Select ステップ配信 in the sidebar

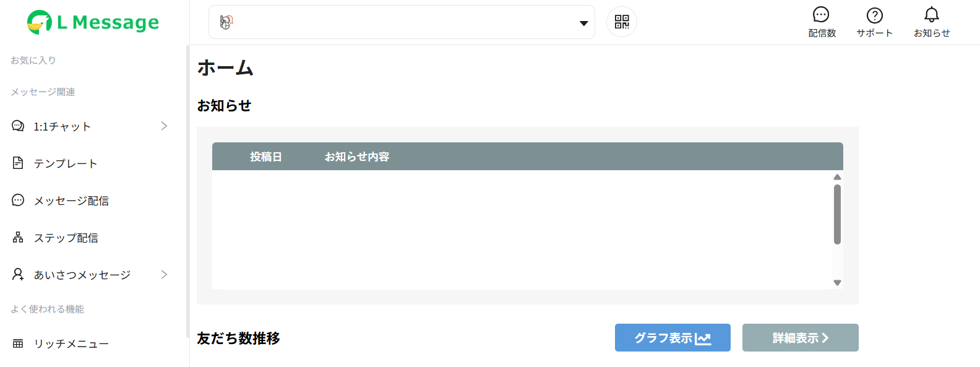click(66, 238)
